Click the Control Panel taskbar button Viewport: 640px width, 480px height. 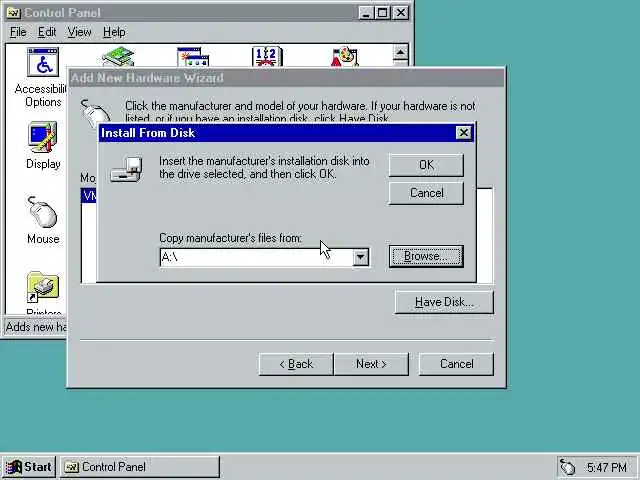[140, 467]
